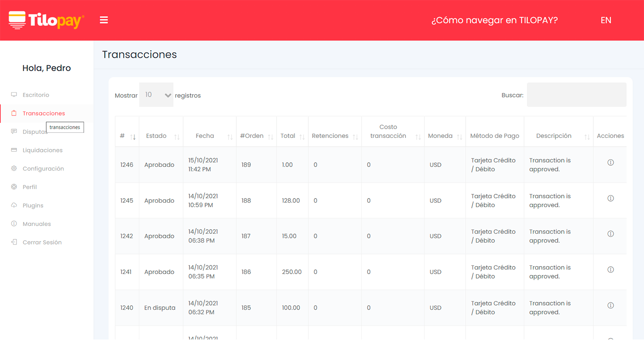Click transaction ID '1241'

click(126, 272)
